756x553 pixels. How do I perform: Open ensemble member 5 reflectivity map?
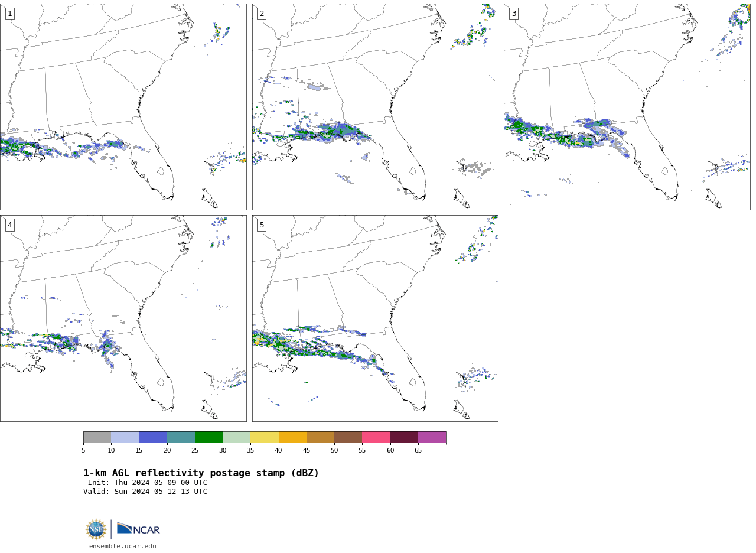[x=375, y=318]
